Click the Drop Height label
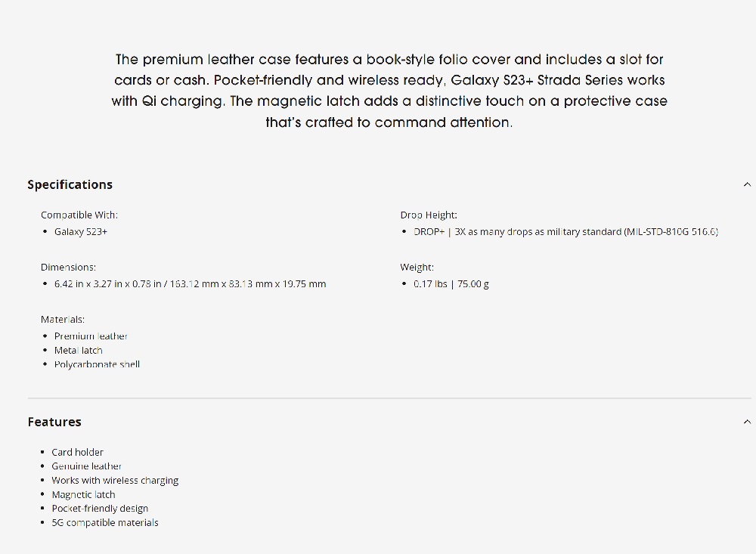Viewport: 756px width, 554px height. pyautogui.click(x=429, y=215)
